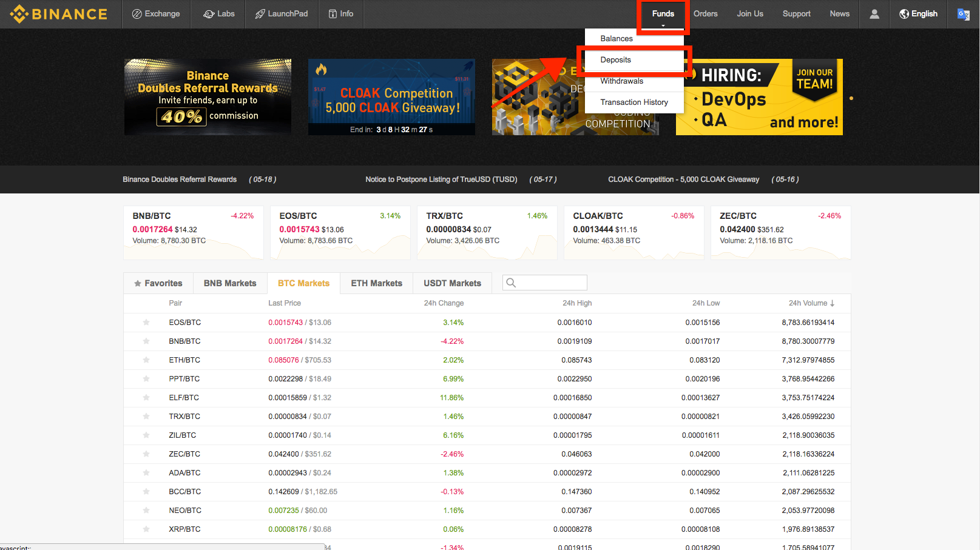Screen dimensions: 980x550
Task: Open the CLOAK Competition banner
Action: point(391,97)
